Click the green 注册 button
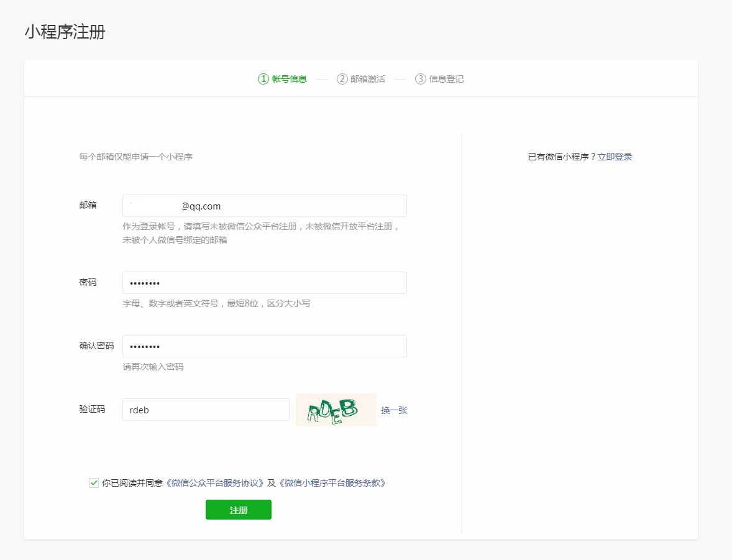The height and width of the screenshot is (560, 732). 239,510
